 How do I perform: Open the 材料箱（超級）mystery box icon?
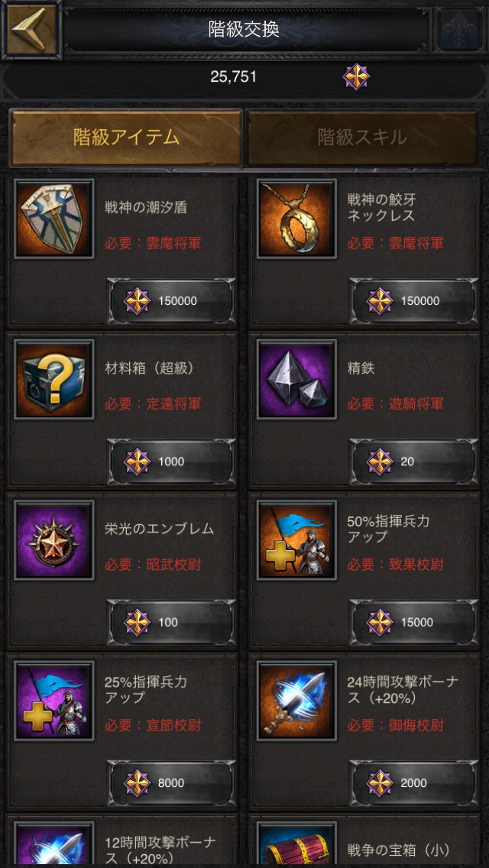[x=54, y=379]
